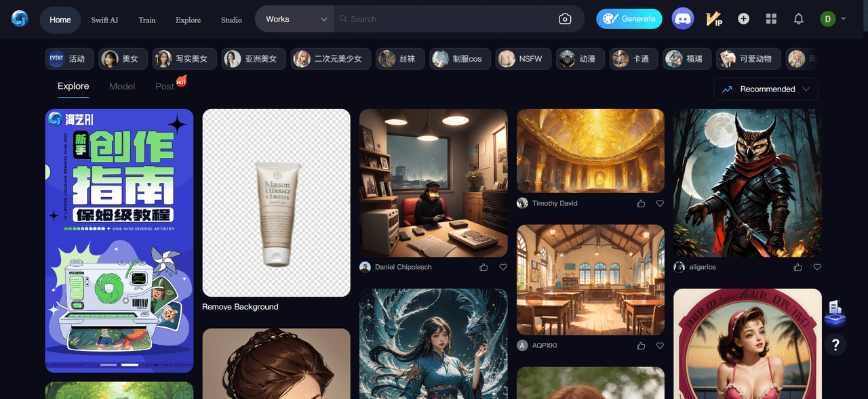Open the pin-up girl artwork thumbnail
The width and height of the screenshot is (868, 399).
coord(747,344)
